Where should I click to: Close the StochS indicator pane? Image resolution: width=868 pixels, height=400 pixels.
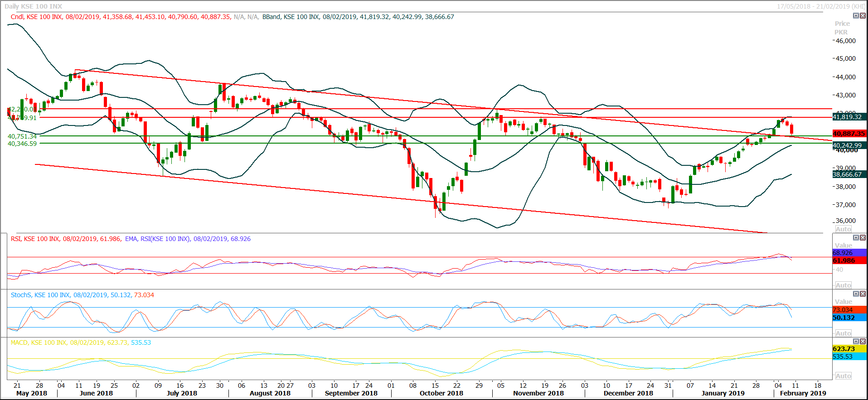tap(863, 294)
